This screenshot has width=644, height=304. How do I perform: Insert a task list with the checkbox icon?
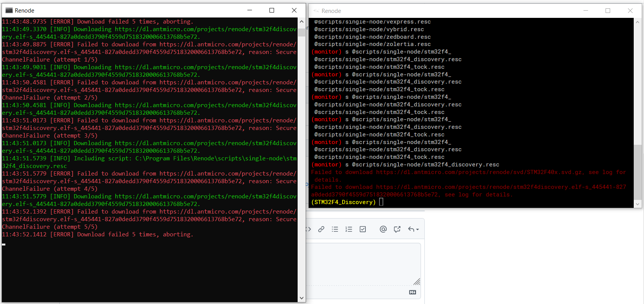363,229
